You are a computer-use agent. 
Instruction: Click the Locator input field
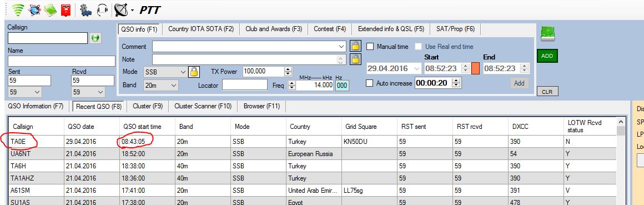click(245, 85)
